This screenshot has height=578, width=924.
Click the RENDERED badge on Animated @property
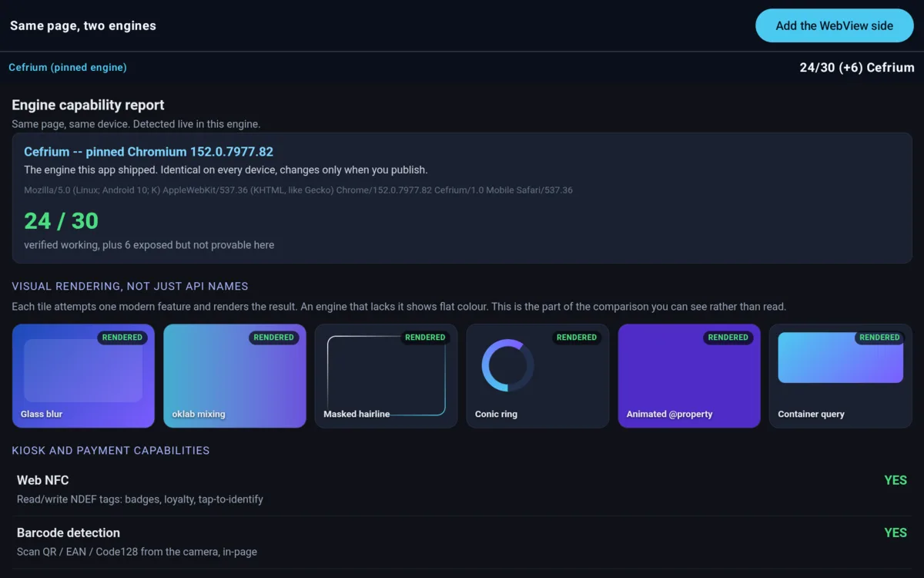[x=728, y=338]
